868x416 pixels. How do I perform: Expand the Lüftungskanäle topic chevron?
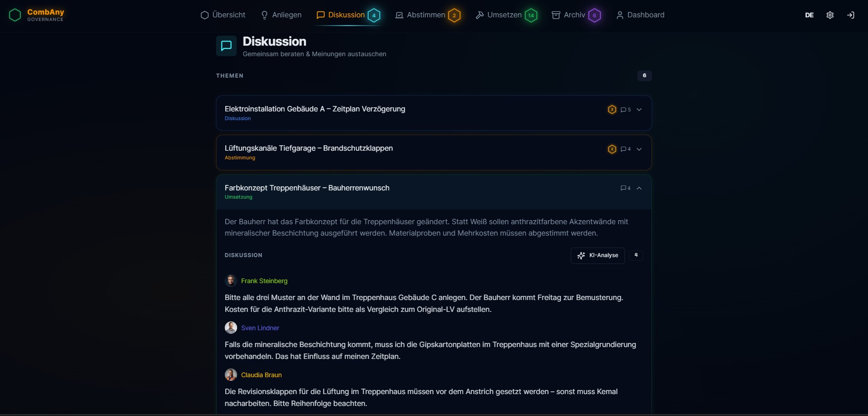(x=639, y=149)
